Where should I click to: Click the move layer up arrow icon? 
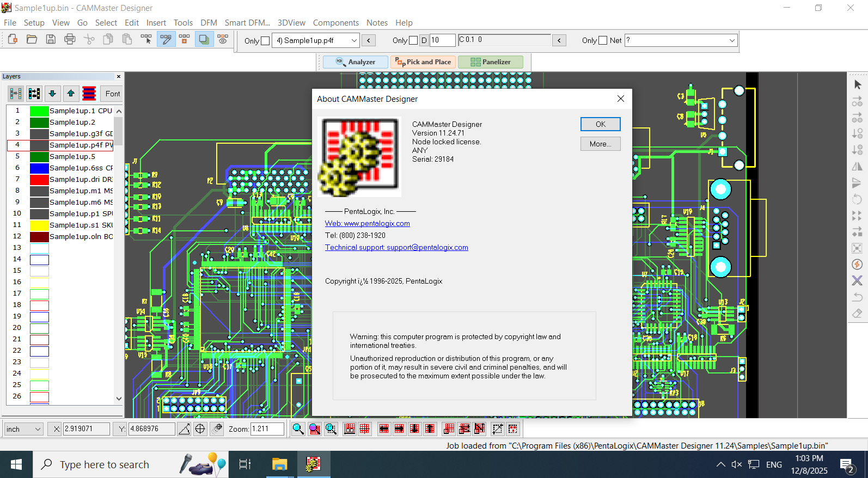71,94
